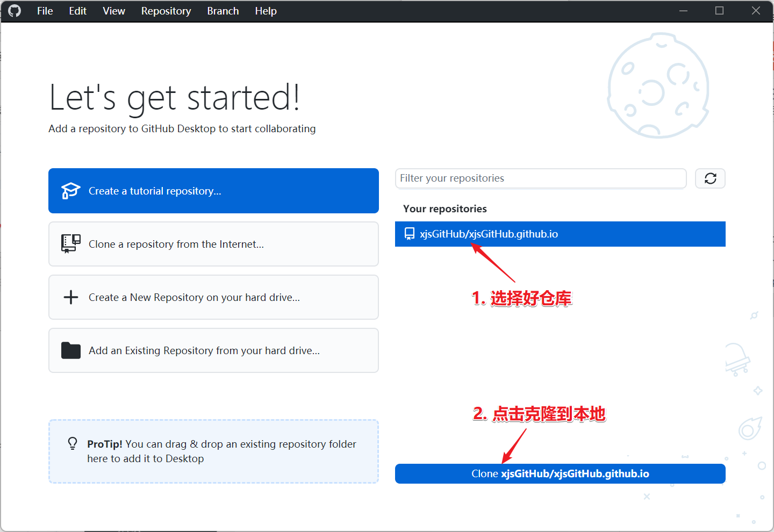Open the View menu

click(x=114, y=11)
